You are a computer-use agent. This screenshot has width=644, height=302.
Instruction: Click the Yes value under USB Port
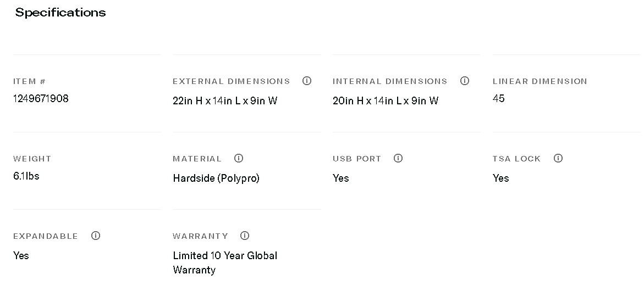click(341, 178)
